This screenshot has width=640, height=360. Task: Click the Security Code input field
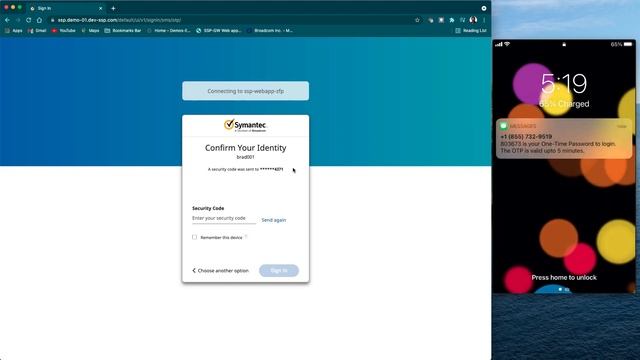click(224, 219)
